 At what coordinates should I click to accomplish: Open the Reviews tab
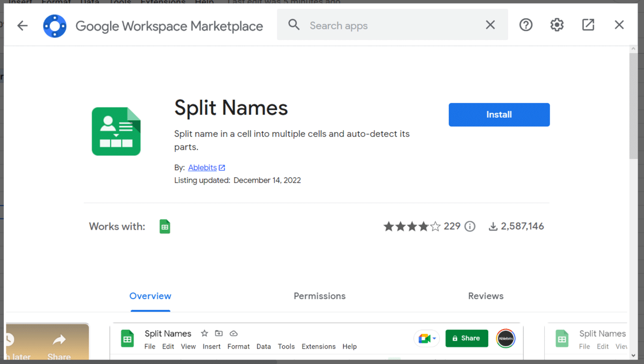click(x=486, y=296)
